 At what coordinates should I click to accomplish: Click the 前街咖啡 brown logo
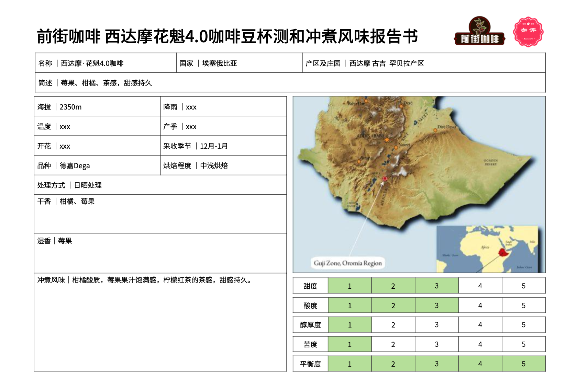pyautogui.click(x=479, y=32)
